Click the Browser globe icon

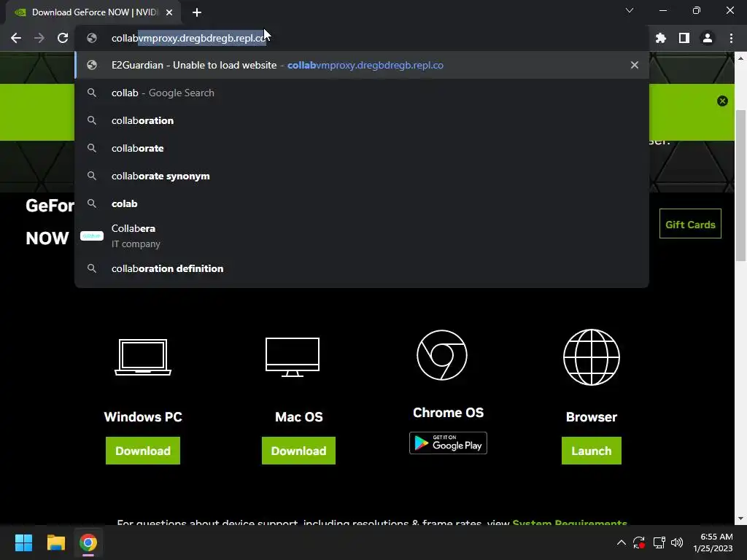point(591,357)
